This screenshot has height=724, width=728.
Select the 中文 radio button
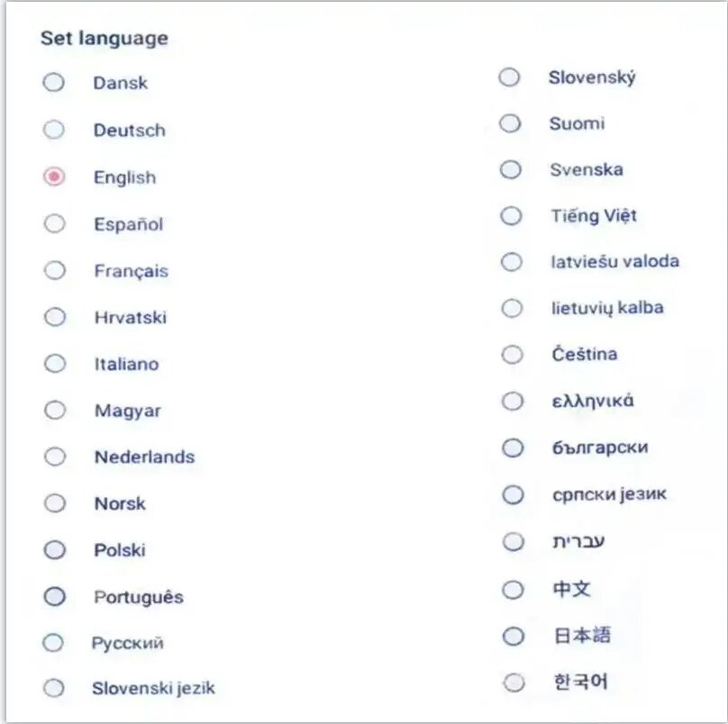(x=513, y=590)
